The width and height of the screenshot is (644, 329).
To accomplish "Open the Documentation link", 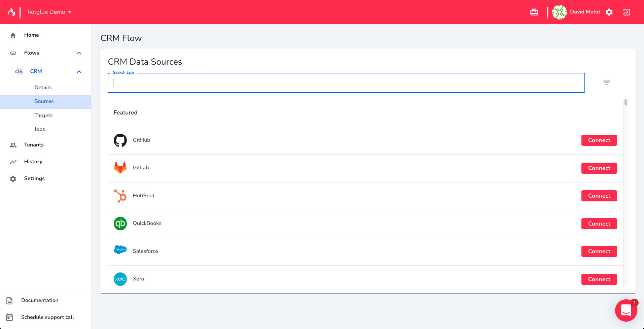I will point(40,300).
